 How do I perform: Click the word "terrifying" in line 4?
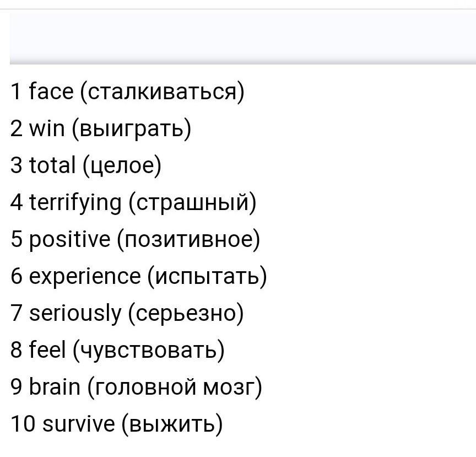(75, 203)
